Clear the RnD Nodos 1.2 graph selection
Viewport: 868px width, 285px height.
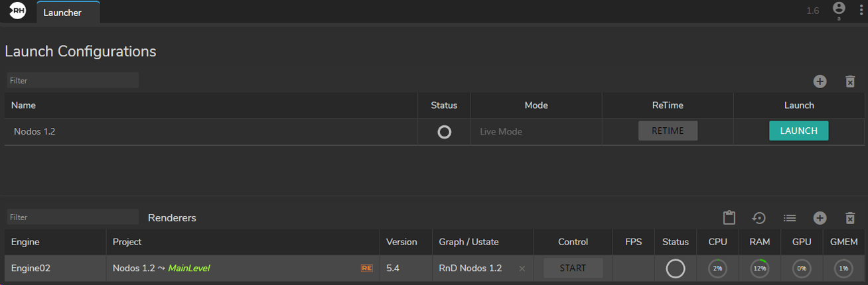click(x=522, y=268)
